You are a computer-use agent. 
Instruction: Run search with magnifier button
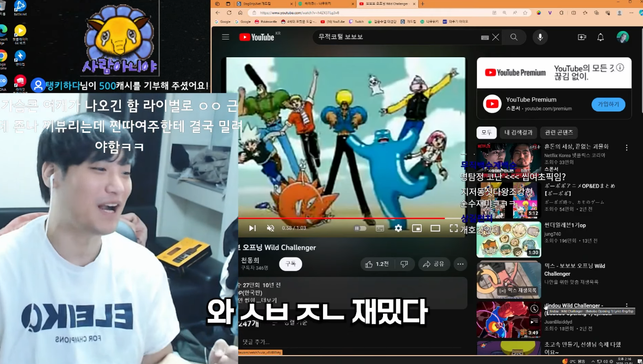514,37
